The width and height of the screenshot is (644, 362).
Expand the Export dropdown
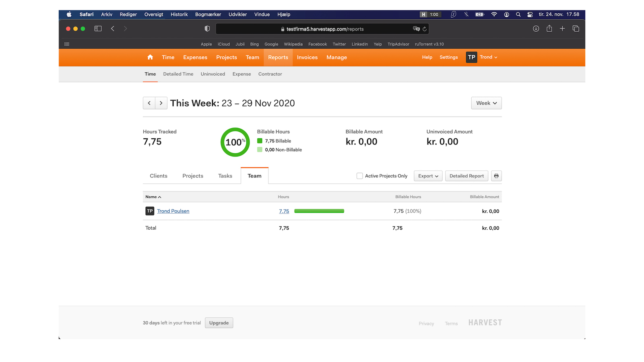[x=428, y=176]
